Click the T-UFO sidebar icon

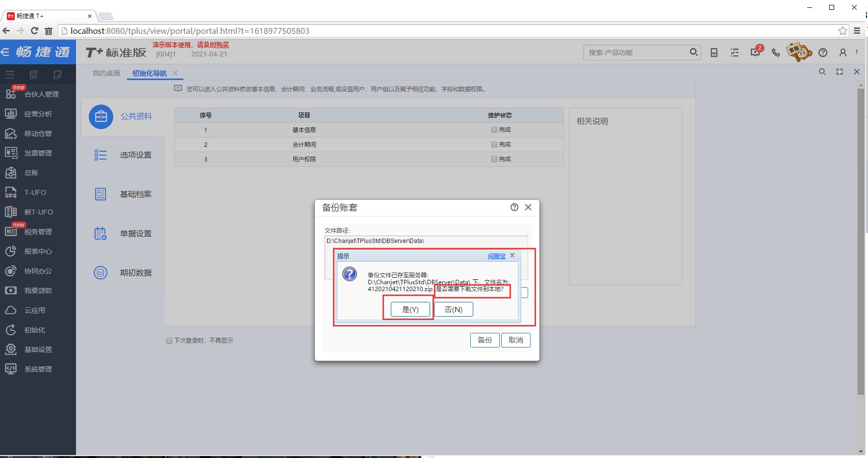(x=11, y=192)
